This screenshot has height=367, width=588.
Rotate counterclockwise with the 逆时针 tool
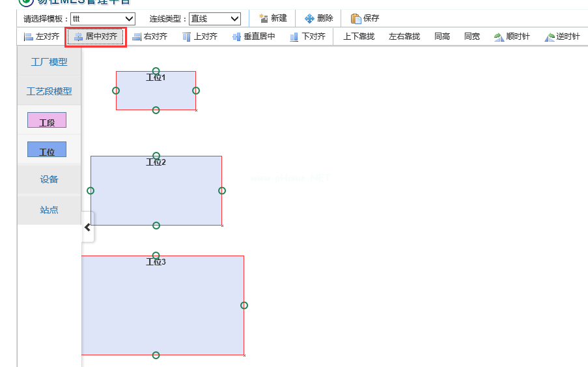(x=562, y=37)
